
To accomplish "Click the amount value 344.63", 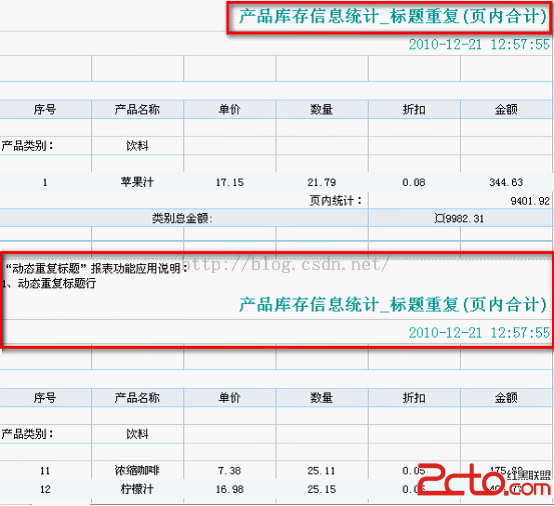I will coord(506,183).
